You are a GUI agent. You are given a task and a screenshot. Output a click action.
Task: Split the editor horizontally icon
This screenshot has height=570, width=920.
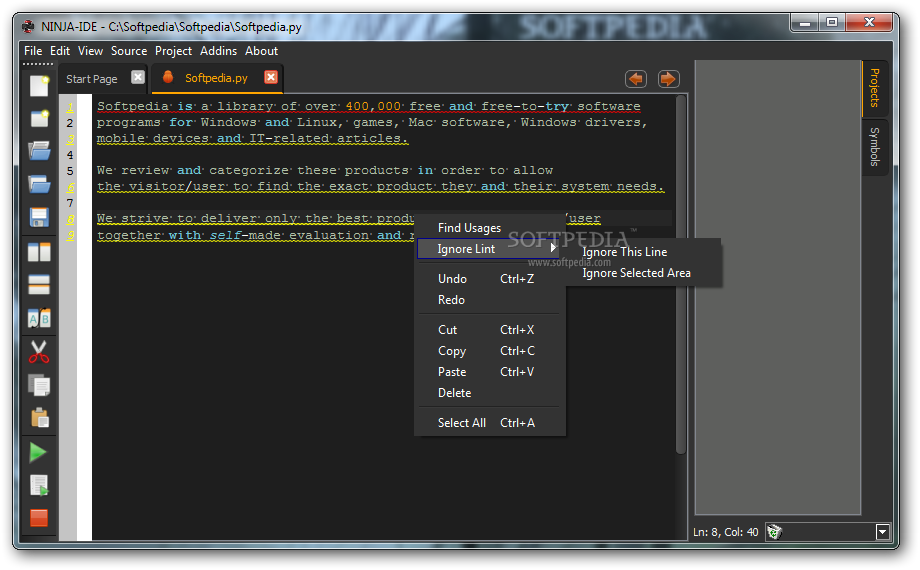(39, 285)
